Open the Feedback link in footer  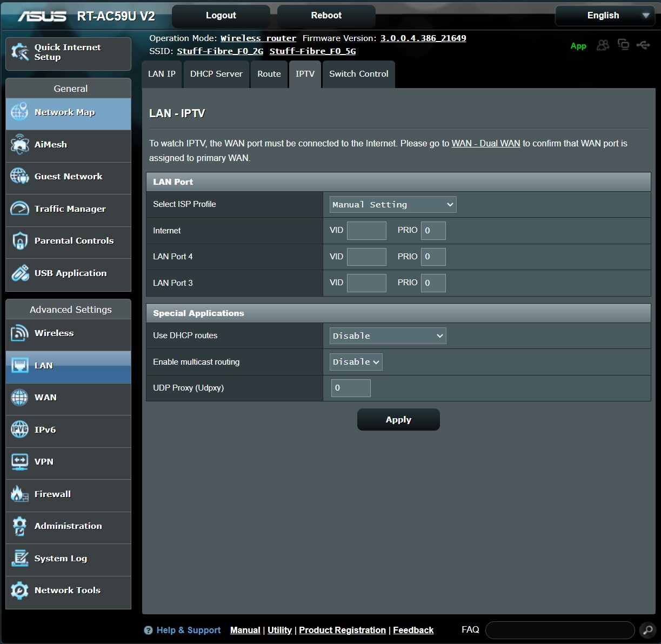413,630
